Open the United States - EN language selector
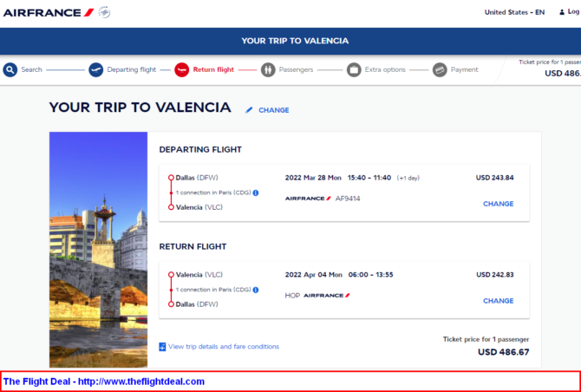Image resolution: width=581 pixels, height=392 pixels. (514, 12)
